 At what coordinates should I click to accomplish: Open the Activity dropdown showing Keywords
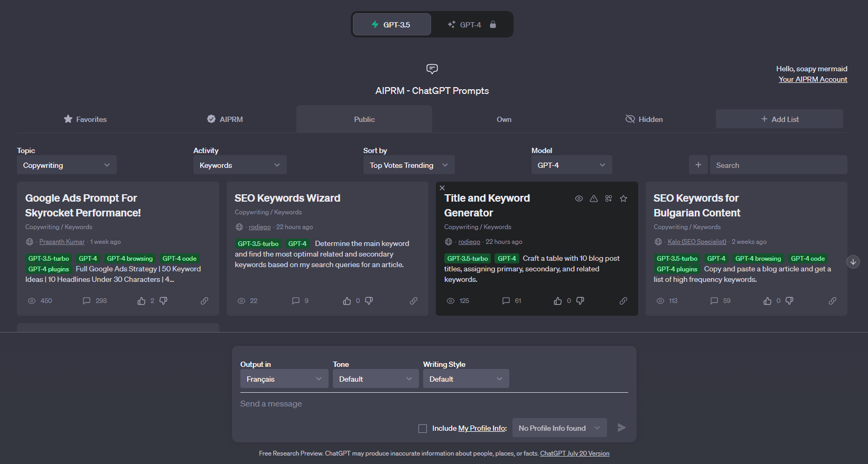[x=240, y=165]
